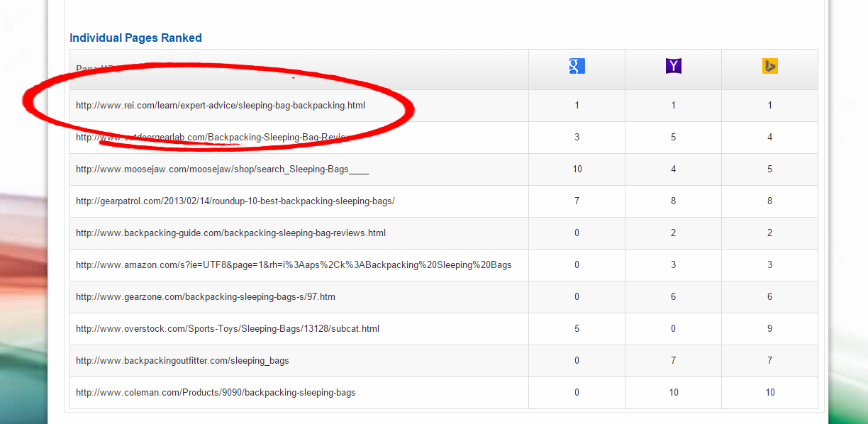Open the gearpatrol.com roundup URL
The width and height of the screenshot is (868, 424).
point(235,201)
